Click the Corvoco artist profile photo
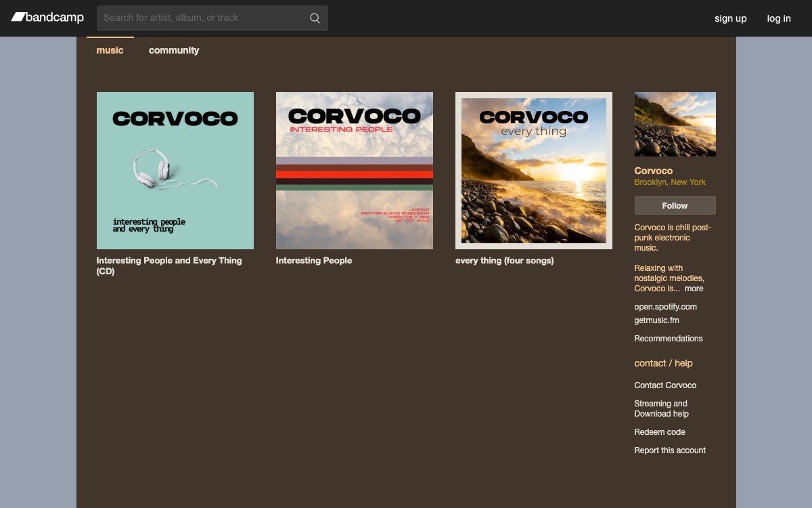This screenshot has width=812, height=508. pos(675,124)
